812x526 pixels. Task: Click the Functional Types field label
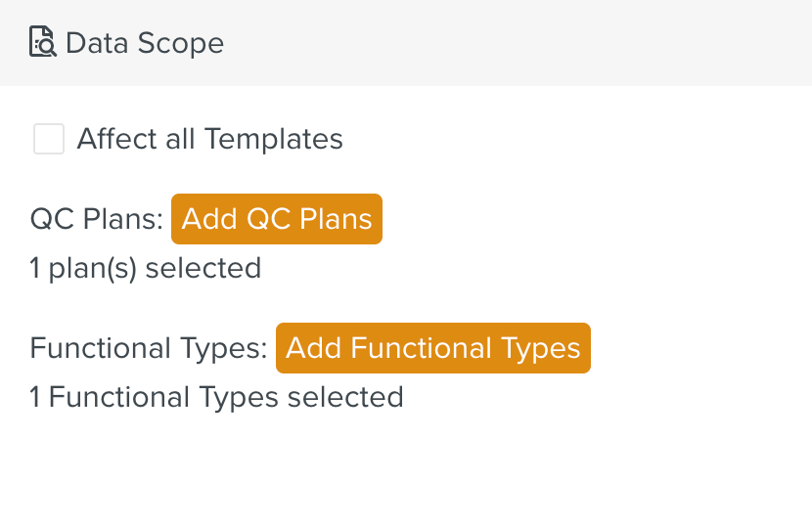pyautogui.click(x=148, y=348)
